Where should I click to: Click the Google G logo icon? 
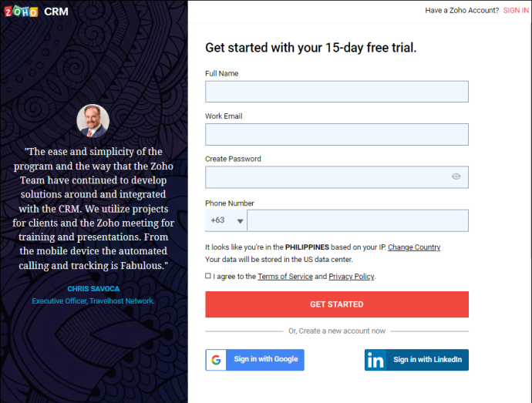tap(216, 360)
